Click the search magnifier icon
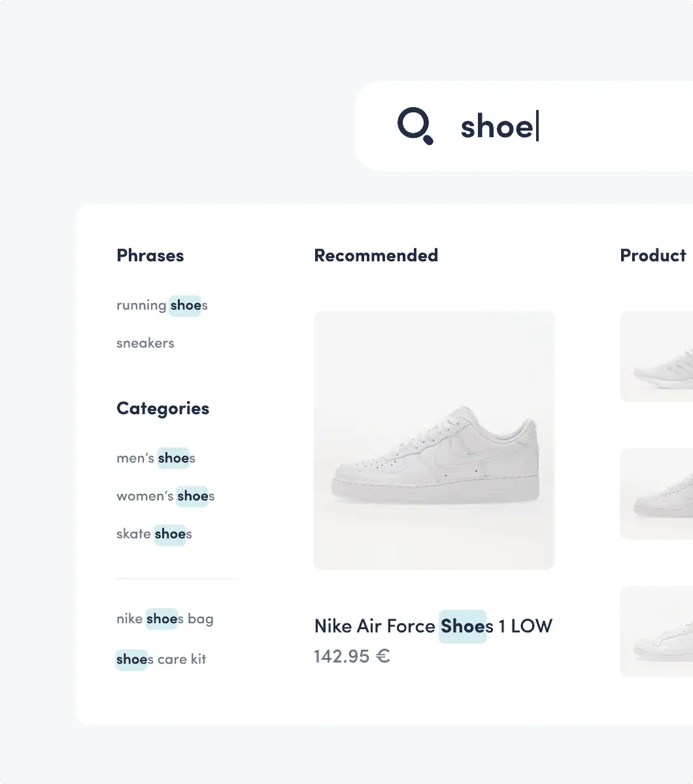693x784 pixels. point(415,126)
